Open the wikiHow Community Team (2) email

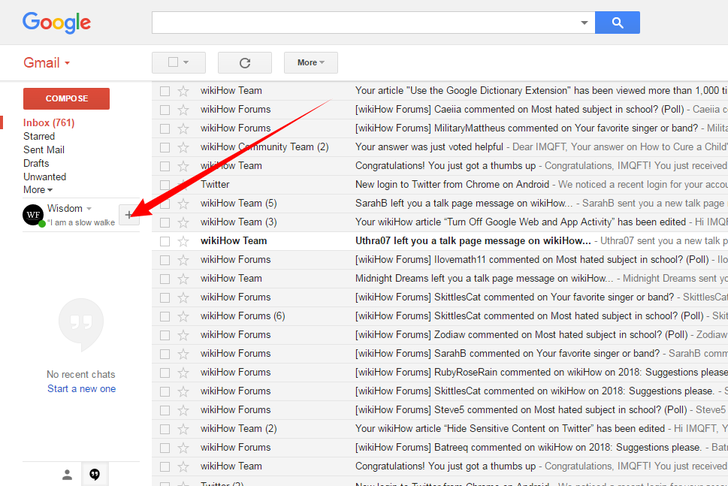[264, 147]
